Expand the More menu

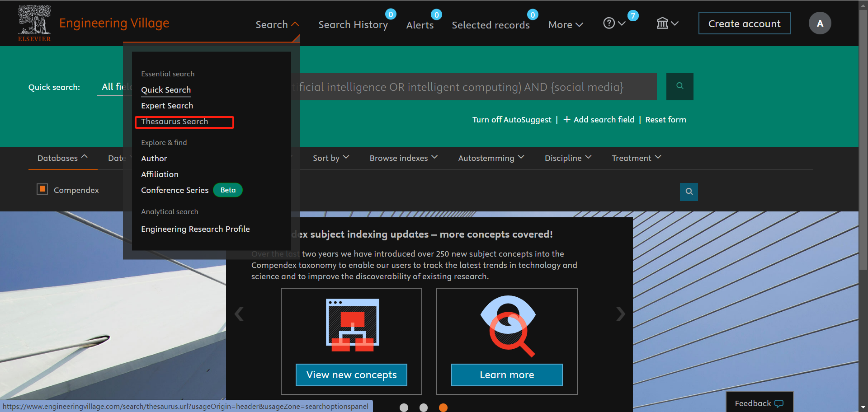tap(565, 24)
